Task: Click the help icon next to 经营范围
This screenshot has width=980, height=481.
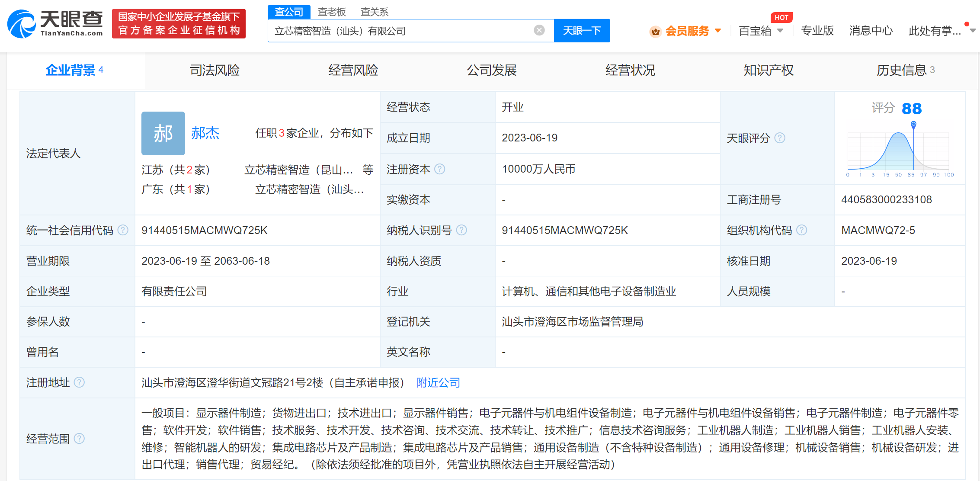Action: click(79, 439)
